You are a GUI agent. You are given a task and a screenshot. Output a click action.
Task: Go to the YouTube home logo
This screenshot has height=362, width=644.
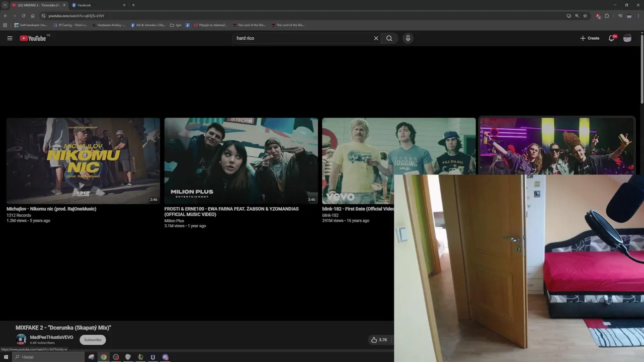pyautogui.click(x=33, y=38)
